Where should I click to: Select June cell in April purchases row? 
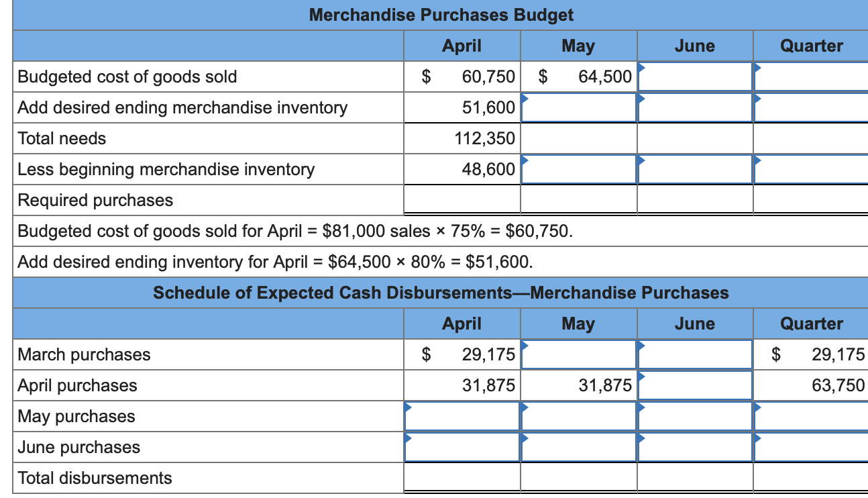pos(695,385)
